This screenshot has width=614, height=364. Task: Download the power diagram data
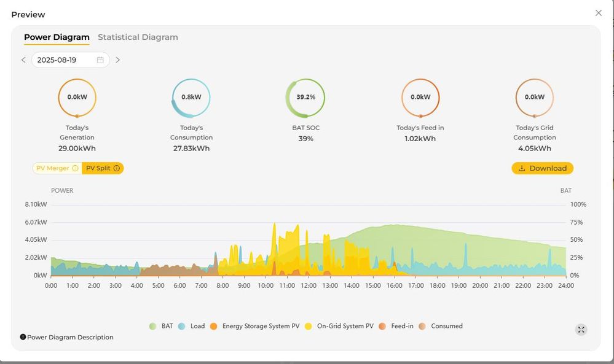(x=542, y=168)
